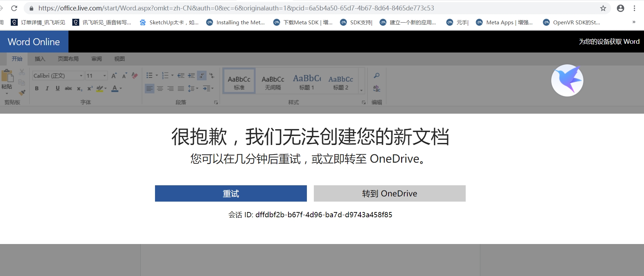Bookmark this page with the star
Viewport: 644px width, 276px height.
point(603,8)
